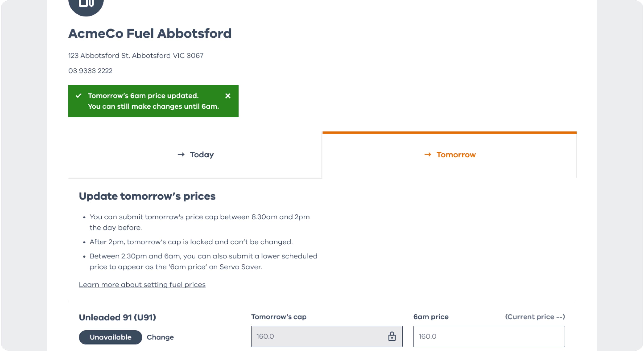Image resolution: width=644 pixels, height=351 pixels.
Task: Click the fuel pump icon above station name
Action: tap(86, 4)
